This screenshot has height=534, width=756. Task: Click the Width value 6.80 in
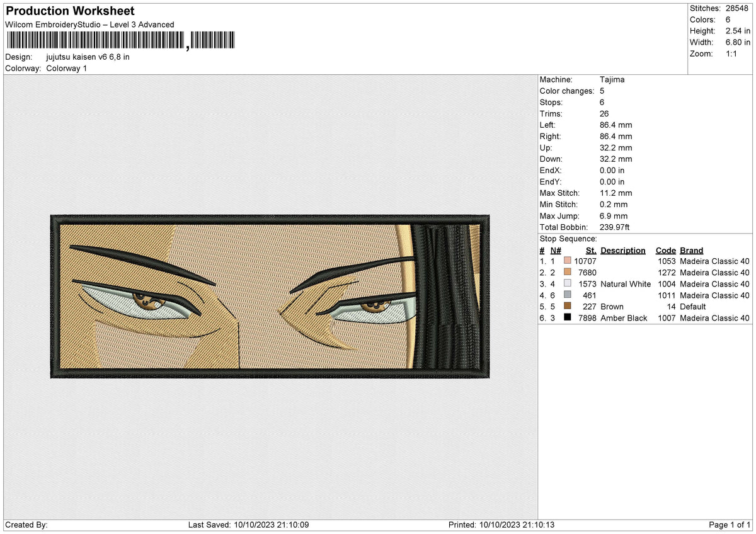pyautogui.click(x=737, y=42)
